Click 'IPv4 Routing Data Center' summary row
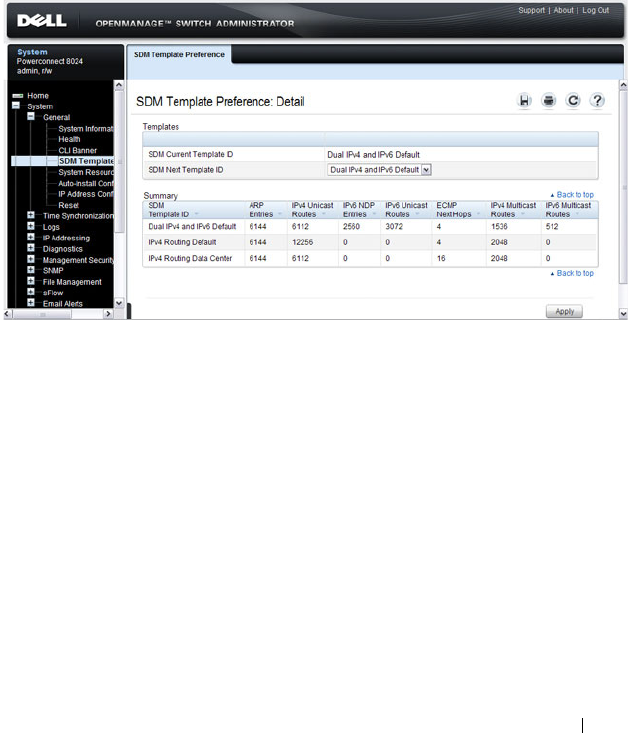Screen dimensions: 641x733 point(370,258)
